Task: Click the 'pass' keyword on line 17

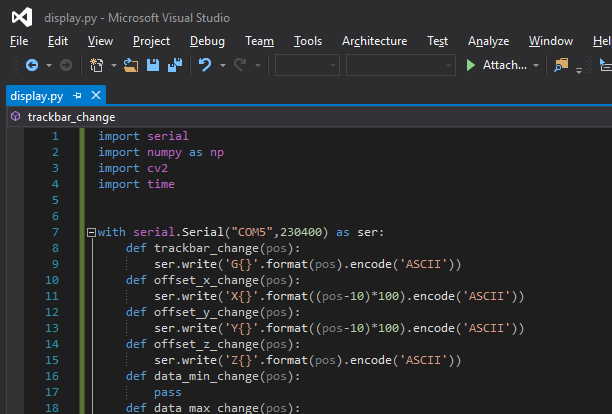Action: 168,393
